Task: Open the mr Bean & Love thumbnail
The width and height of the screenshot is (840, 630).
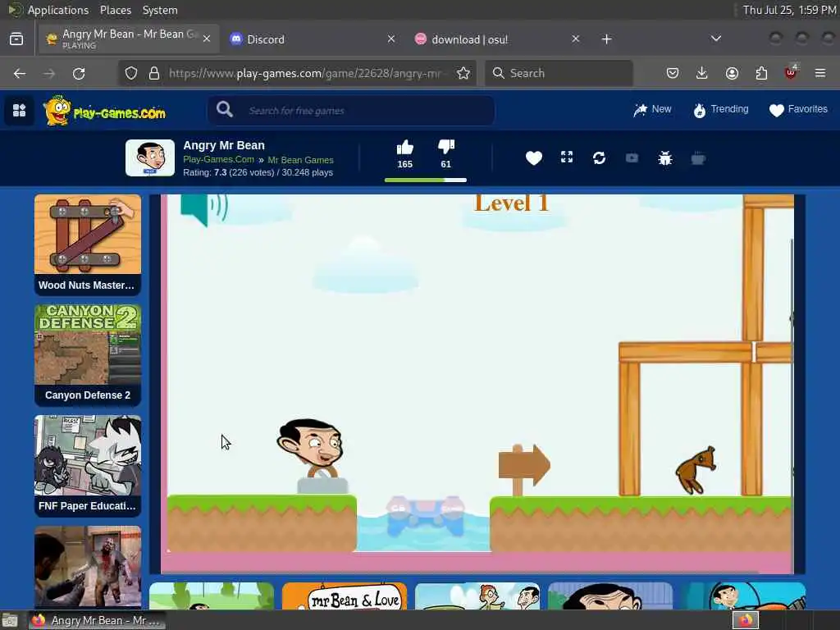Action: [x=345, y=596]
